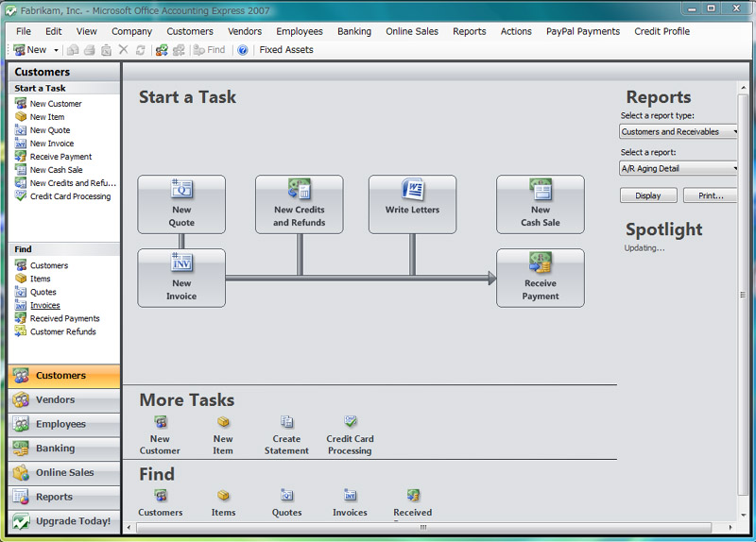
Task: Open help via the blue question-mark icon
Action: pyautogui.click(x=243, y=50)
